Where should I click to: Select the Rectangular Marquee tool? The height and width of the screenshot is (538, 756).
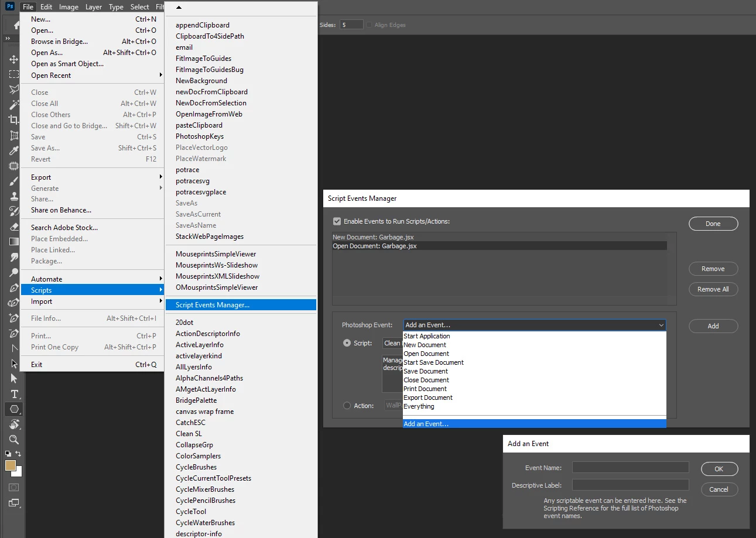(13, 75)
